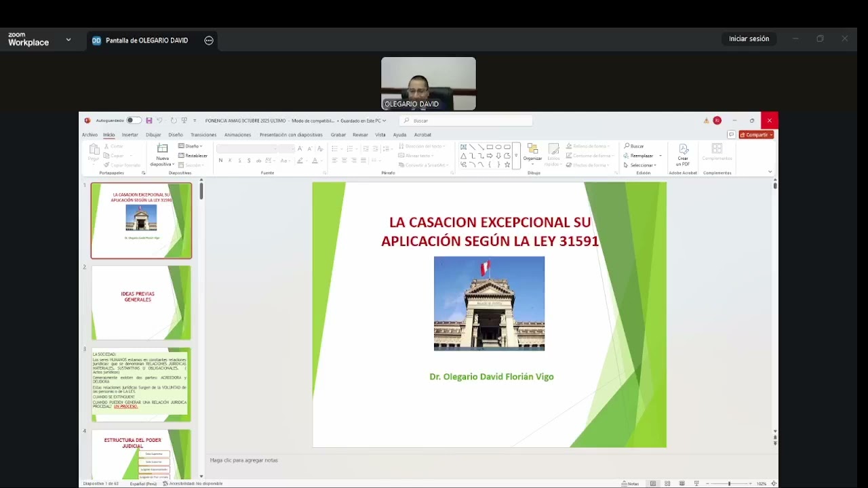Toggle the Notas button in status bar
This screenshot has width=868, height=488.
[x=631, y=483]
